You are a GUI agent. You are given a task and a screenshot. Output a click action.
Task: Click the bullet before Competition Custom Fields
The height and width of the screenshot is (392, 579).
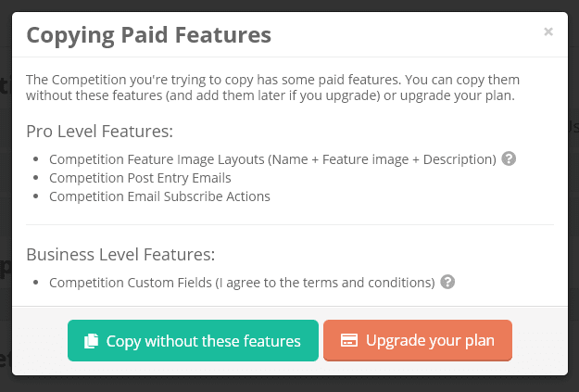click(x=35, y=283)
